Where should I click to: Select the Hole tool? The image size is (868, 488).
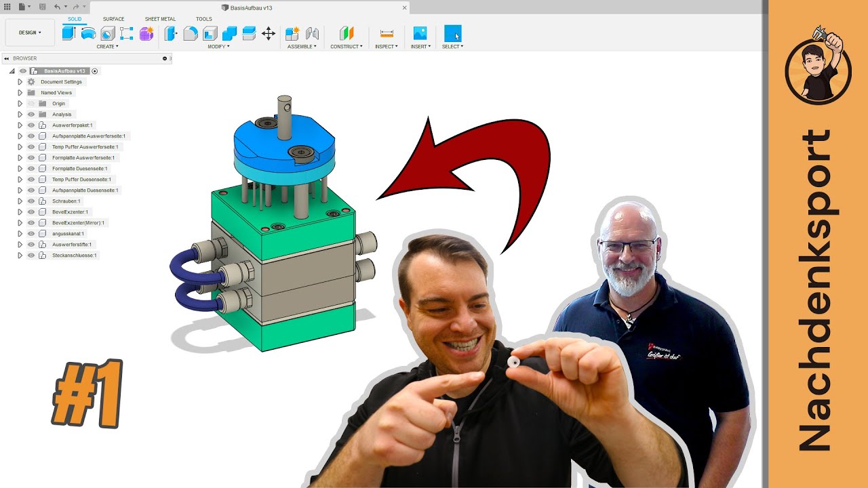108,34
